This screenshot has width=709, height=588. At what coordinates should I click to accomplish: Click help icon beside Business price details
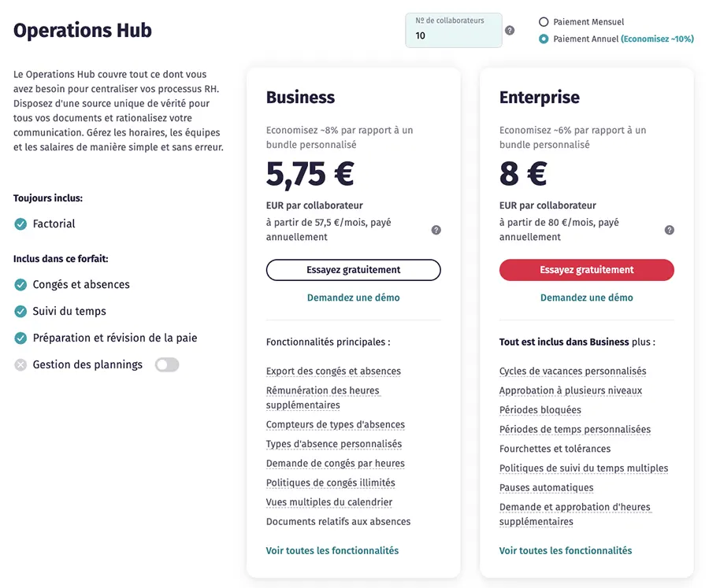(x=436, y=230)
